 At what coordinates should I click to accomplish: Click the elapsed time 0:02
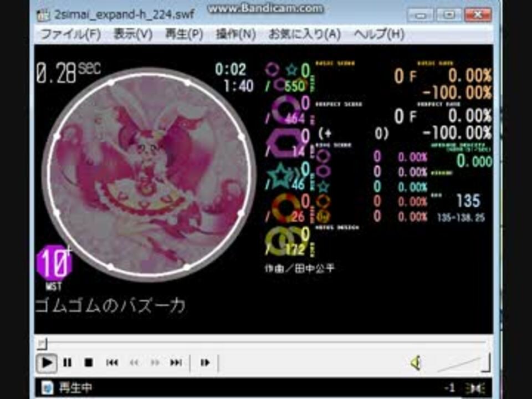click(x=231, y=70)
